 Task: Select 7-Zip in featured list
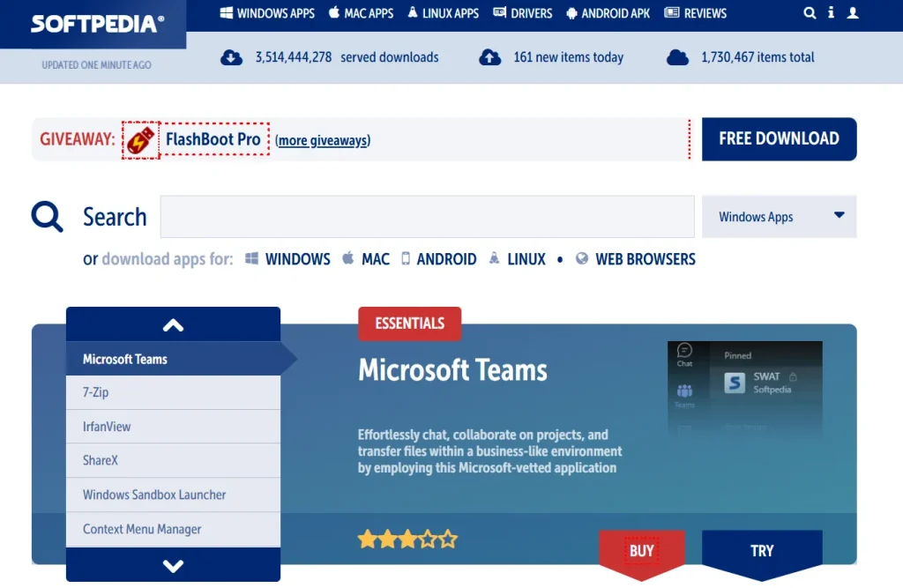pos(174,393)
